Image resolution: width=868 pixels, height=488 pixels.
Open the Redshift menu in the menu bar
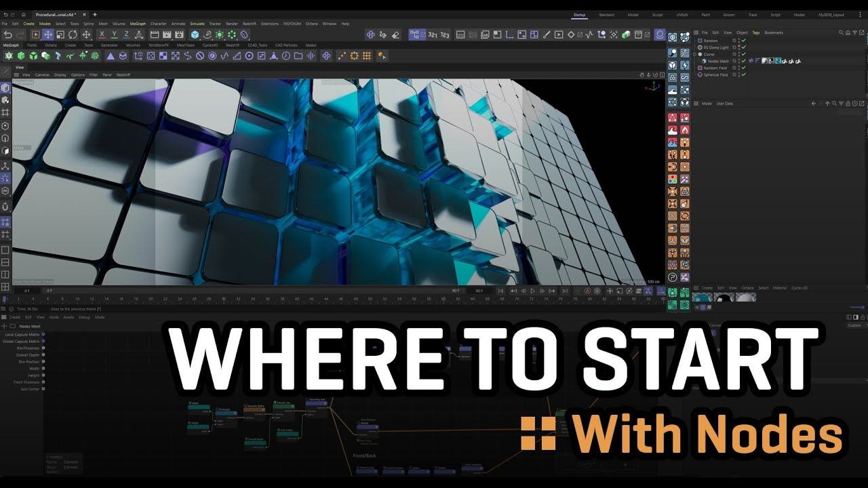pos(251,24)
